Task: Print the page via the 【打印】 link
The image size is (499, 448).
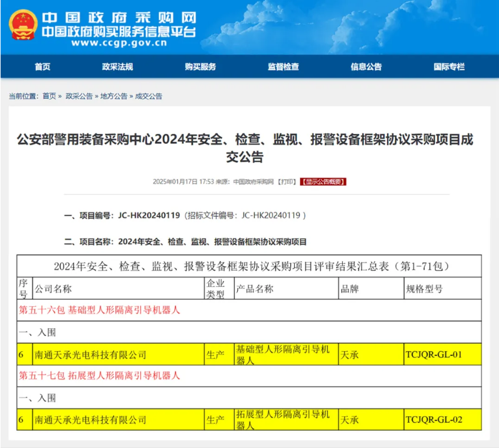Action: [287, 182]
